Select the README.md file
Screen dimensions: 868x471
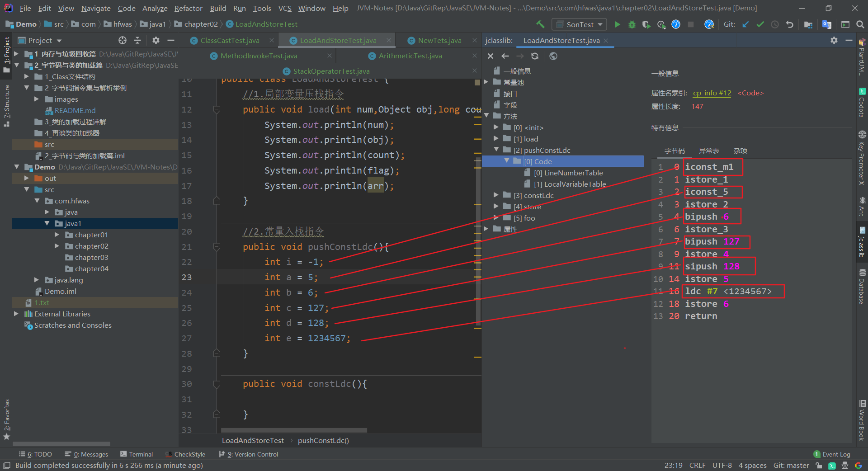point(75,110)
